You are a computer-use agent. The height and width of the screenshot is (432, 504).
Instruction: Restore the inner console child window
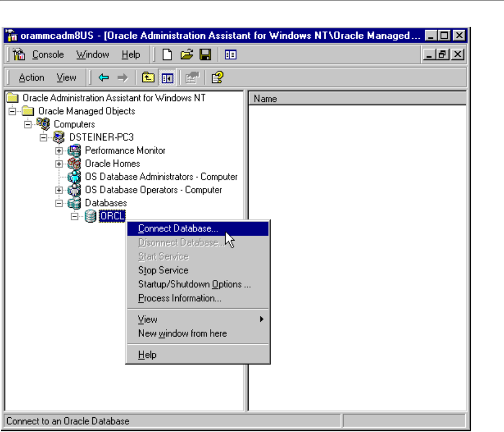click(x=443, y=55)
